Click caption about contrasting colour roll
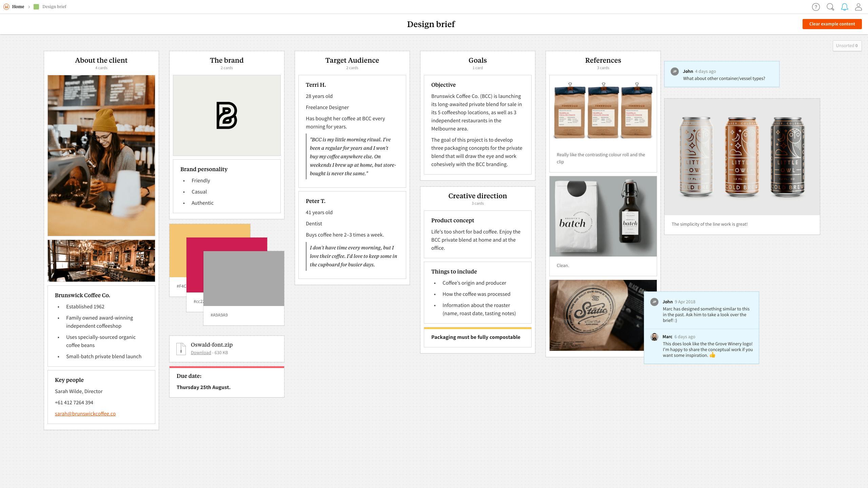 coord(600,158)
